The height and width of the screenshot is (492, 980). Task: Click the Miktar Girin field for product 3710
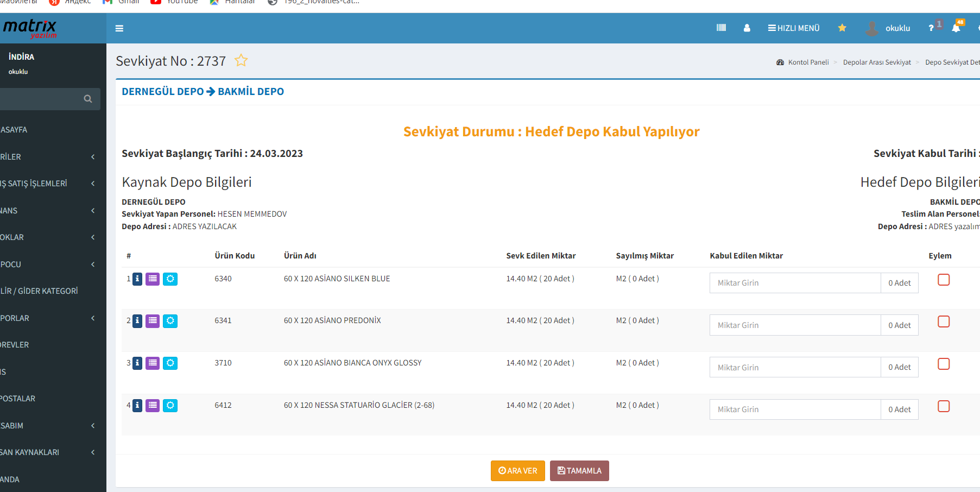pyautogui.click(x=794, y=368)
